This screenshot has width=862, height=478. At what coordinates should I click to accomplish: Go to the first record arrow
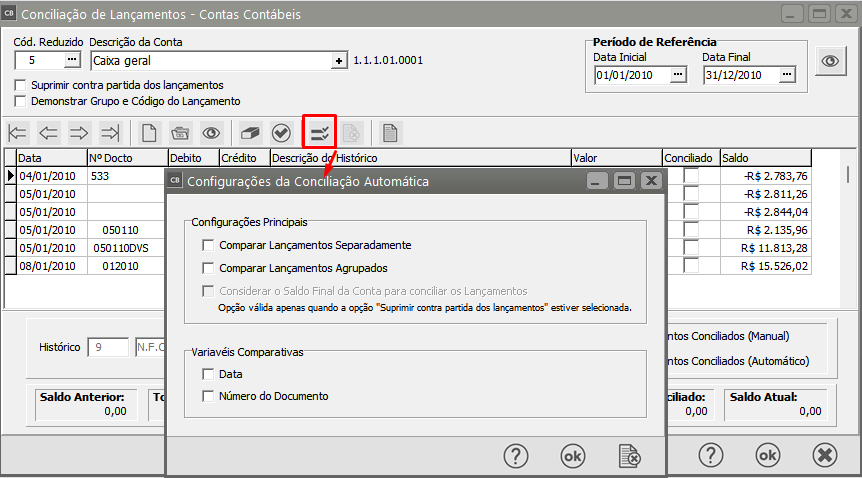(18, 132)
